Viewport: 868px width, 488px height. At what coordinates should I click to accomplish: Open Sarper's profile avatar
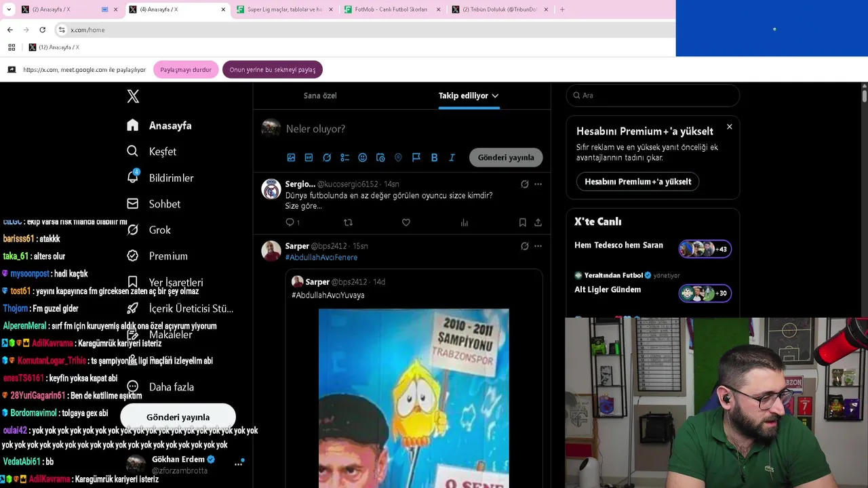271,251
